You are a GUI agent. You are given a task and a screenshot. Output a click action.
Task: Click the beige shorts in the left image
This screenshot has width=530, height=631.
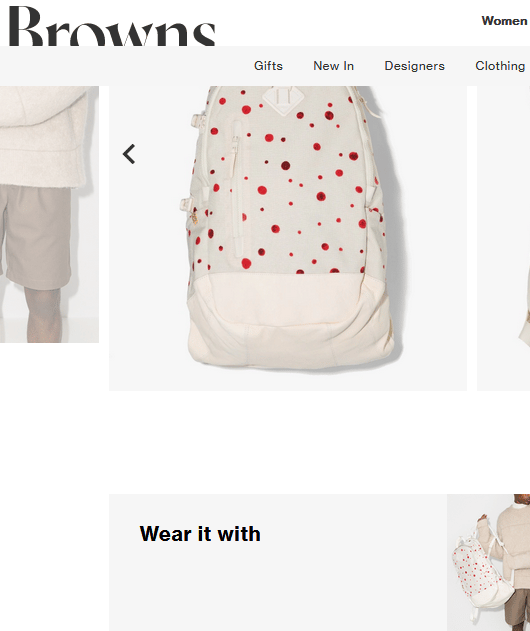35,235
